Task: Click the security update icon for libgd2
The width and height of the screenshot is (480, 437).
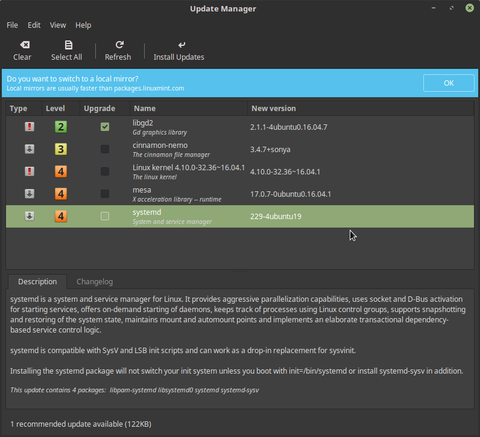Action: pos(29,127)
